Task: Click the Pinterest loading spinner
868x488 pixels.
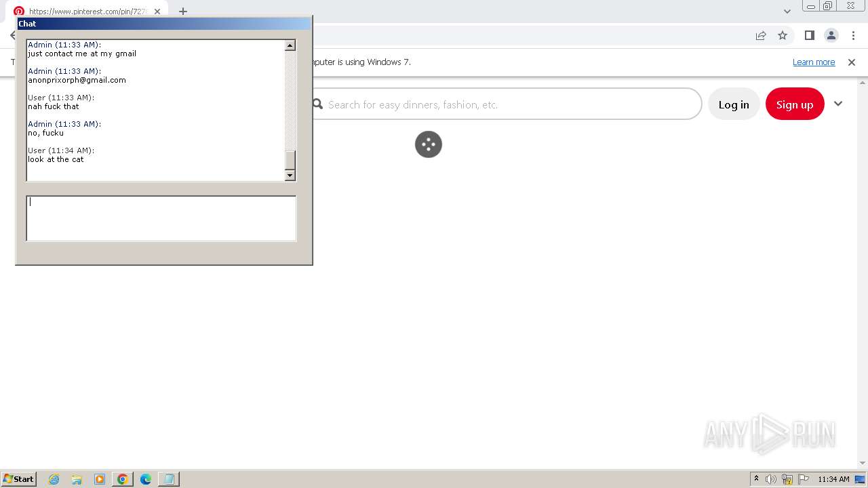Action: [x=429, y=144]
